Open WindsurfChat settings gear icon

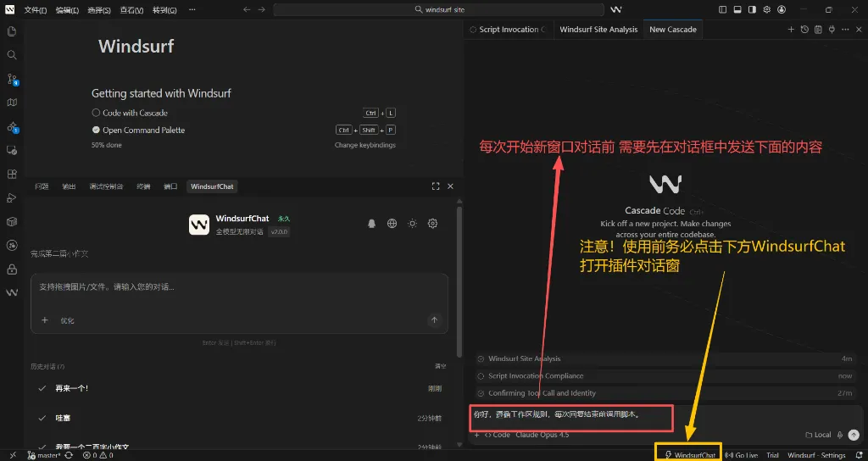[432, 224]
